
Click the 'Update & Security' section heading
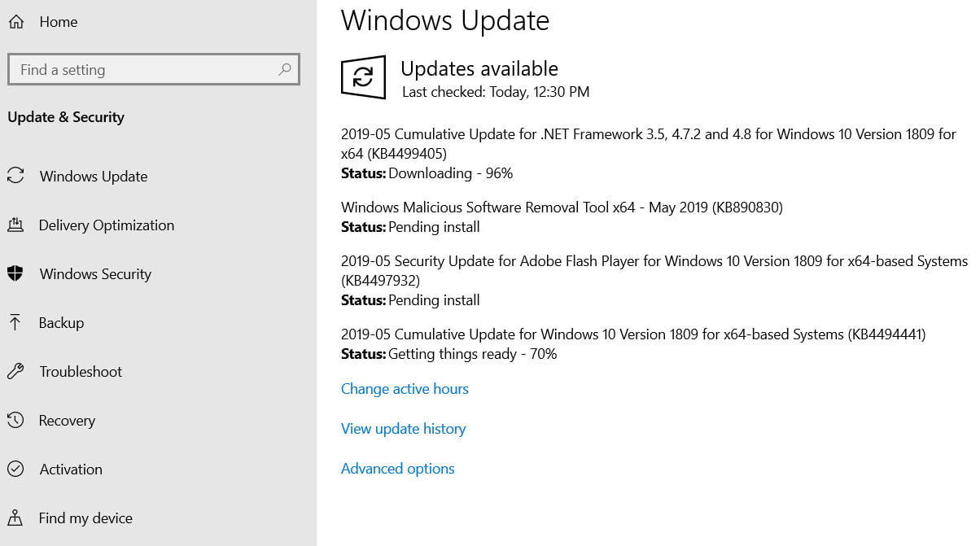pyautogui.click(x=66, y=117)
